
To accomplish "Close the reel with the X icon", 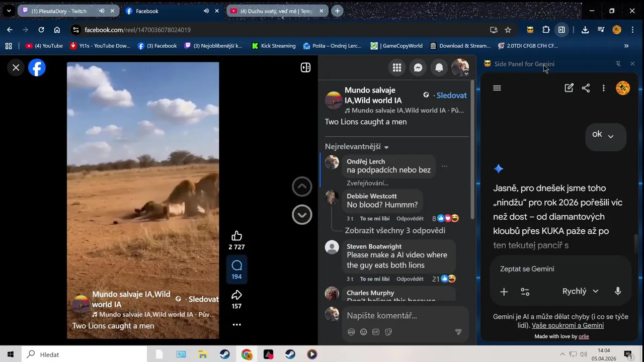I will tap(16, 68).
